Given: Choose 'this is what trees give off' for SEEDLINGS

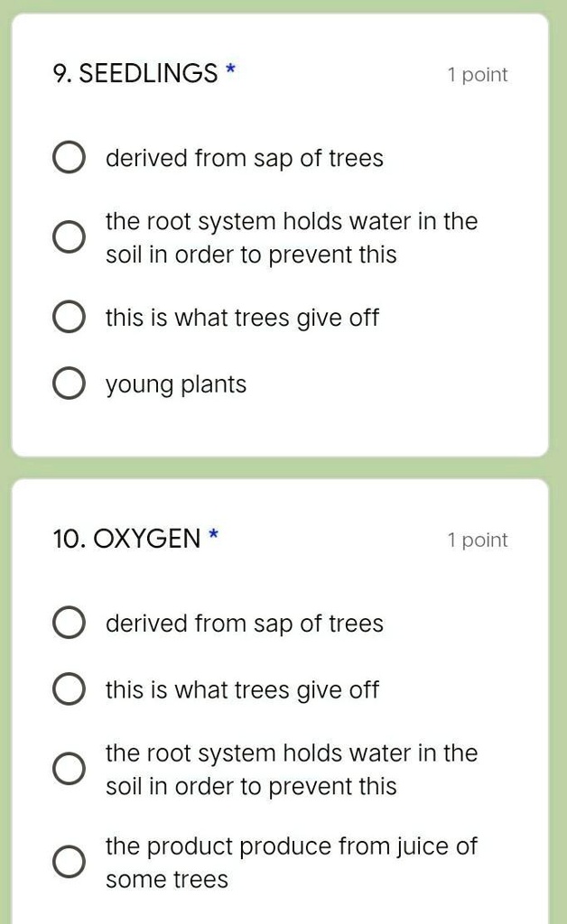Looking at the screenshot, I should pyautogui.click(x=68, y=316).
